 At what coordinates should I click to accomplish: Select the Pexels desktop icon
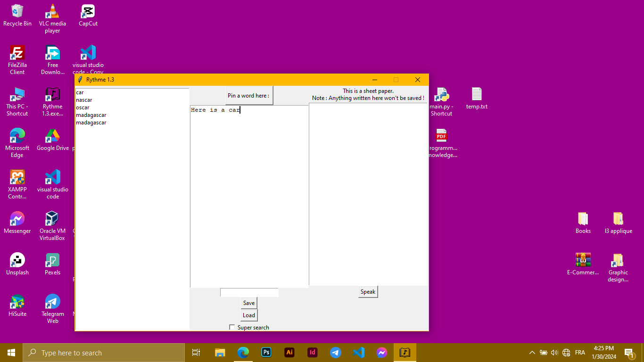52,263
